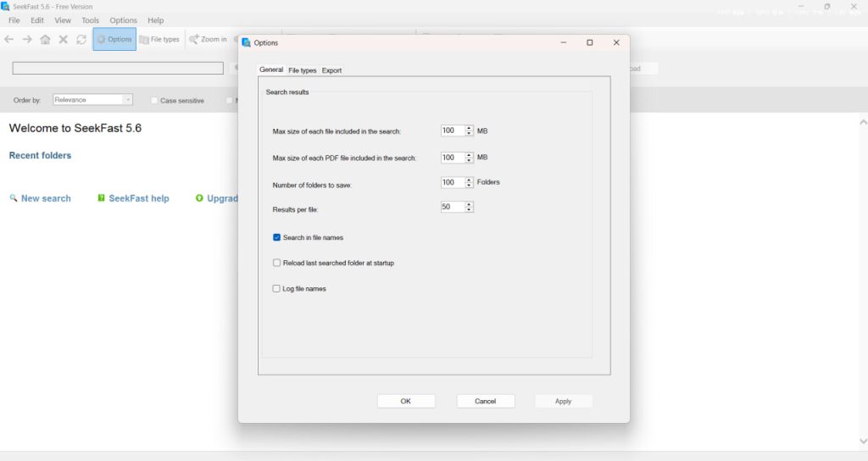Click the green Upgrade arrow icon
Viewport: 868px width, 461px height.
point(199,198)
